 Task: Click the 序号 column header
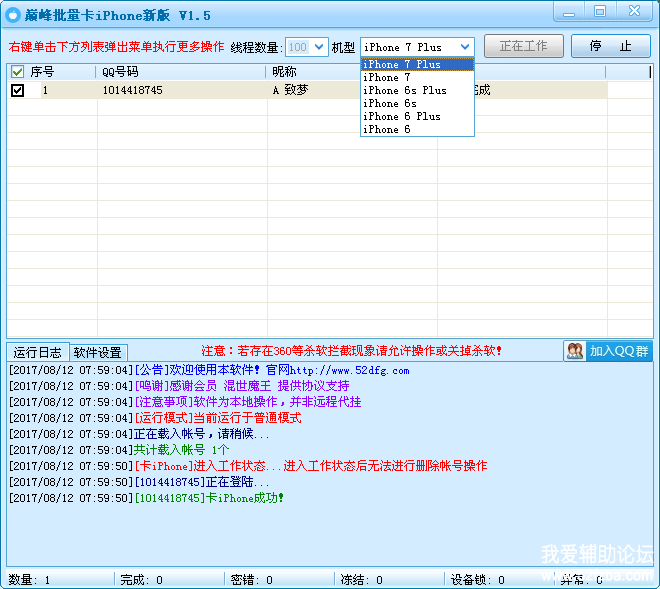[x=42, y=72]
